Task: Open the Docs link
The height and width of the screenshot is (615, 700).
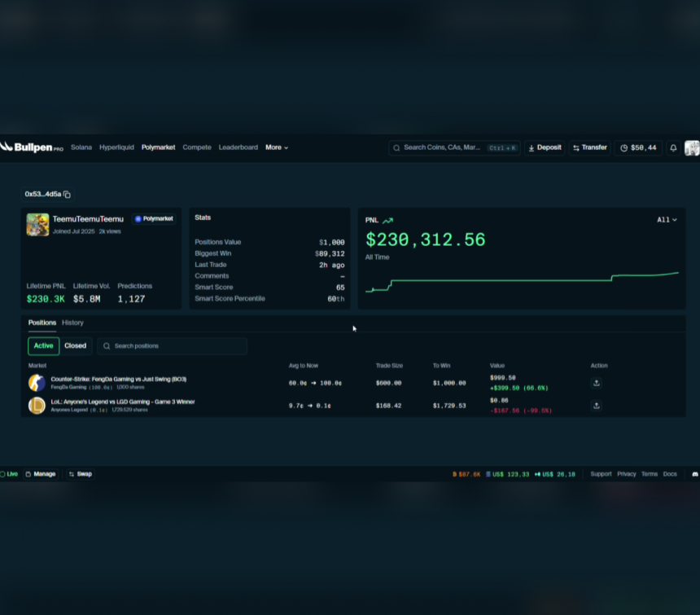Action: (670, 474)
